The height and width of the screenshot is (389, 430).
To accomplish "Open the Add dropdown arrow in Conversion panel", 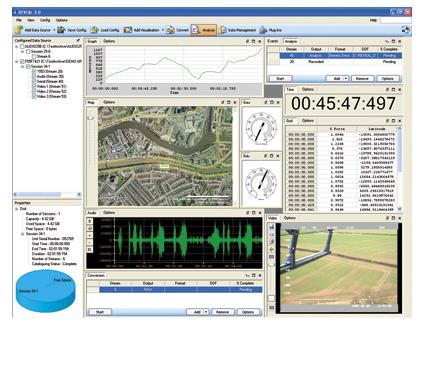I will 206,312.
